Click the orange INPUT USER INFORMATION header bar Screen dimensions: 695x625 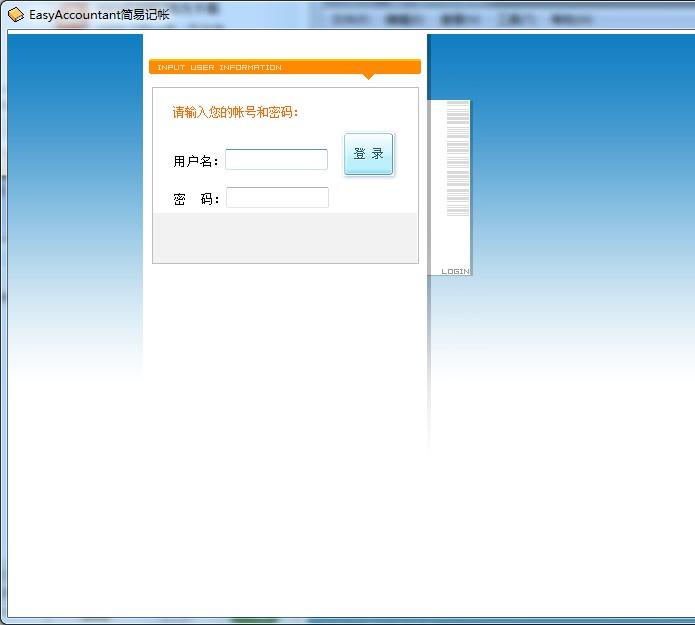284,67
